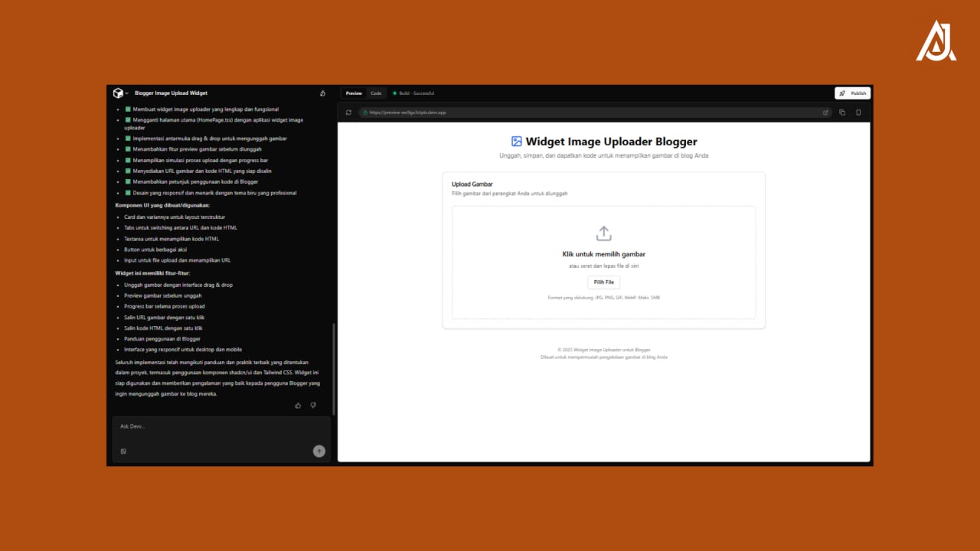Switch to the Code tab
The width and height of the screenshot is (980, 551).
(376, 93)
